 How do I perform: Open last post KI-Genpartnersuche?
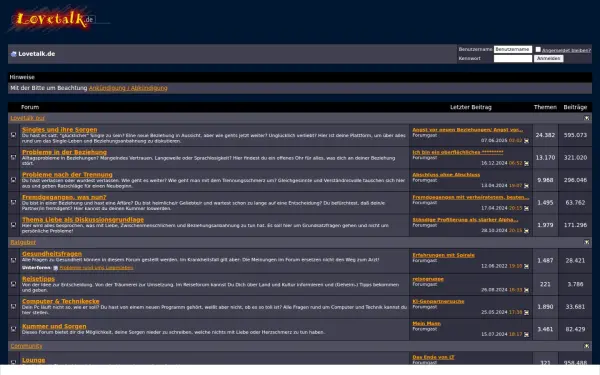(439, 301)
